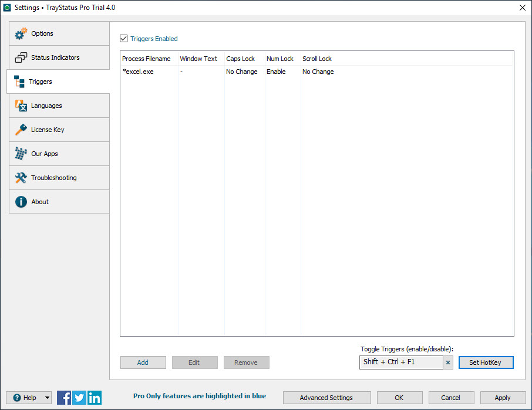The height and width of the screenshot is (410, 532).
Task: Switch to the Triggers tab
Action: [x=40, y=82]
